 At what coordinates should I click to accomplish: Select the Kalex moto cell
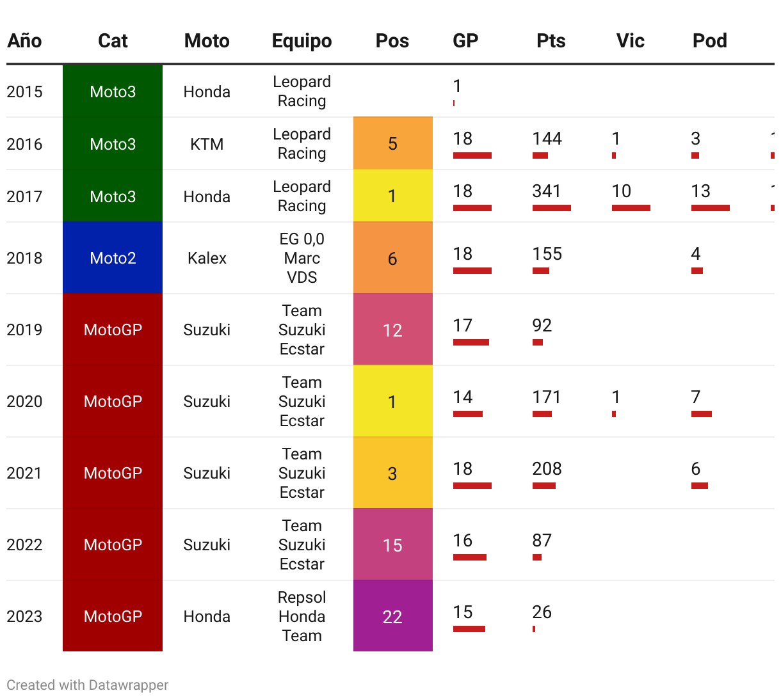(207, 258)
